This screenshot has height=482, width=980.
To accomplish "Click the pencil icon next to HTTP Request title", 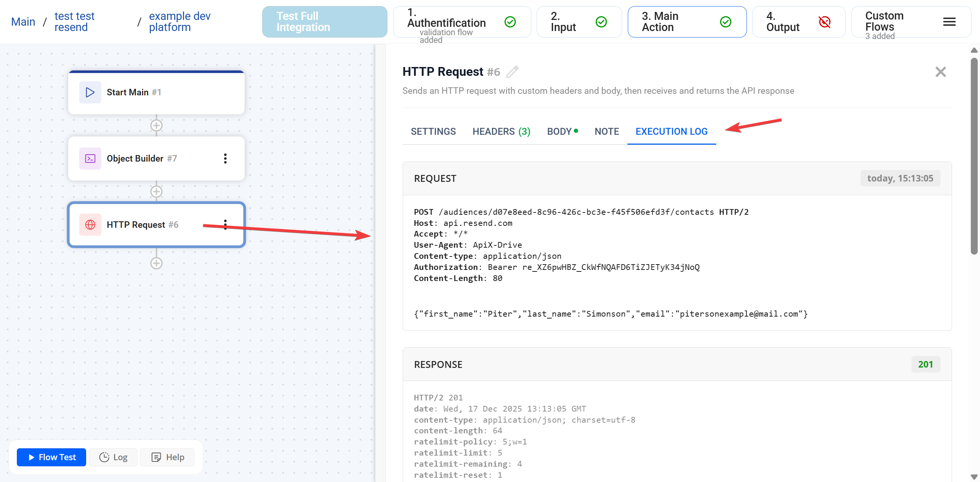I will click(x=513, y=72).
